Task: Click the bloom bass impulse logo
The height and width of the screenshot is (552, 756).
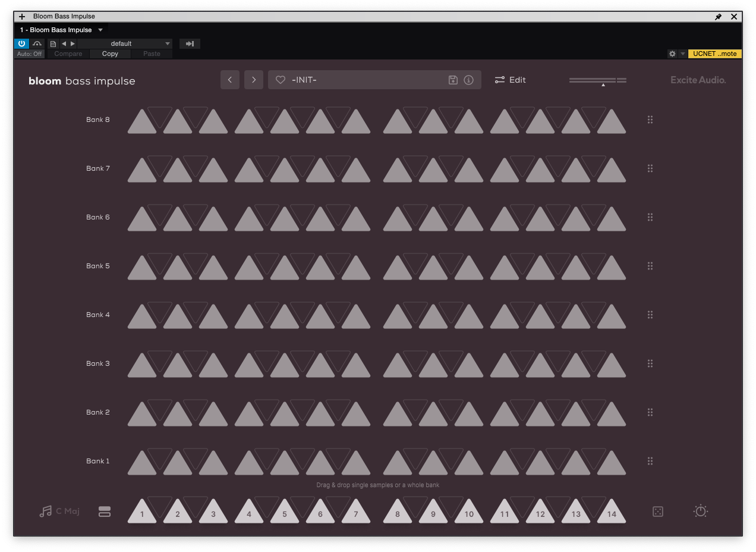Action: (x=82, y=81)
